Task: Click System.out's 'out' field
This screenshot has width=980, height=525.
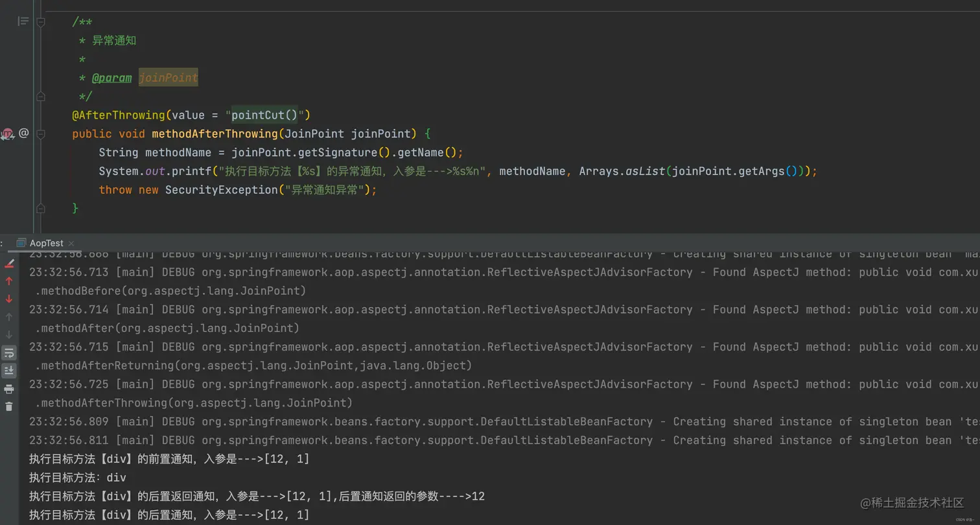Action: [155, 171]
